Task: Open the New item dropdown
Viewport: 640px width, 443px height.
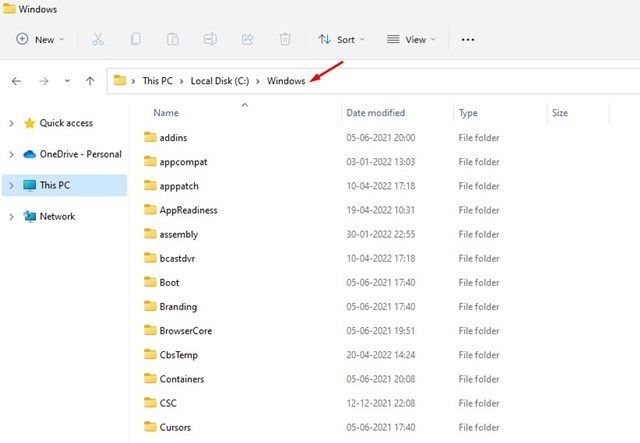Action: pyautogui.click(x=40, y=40)
